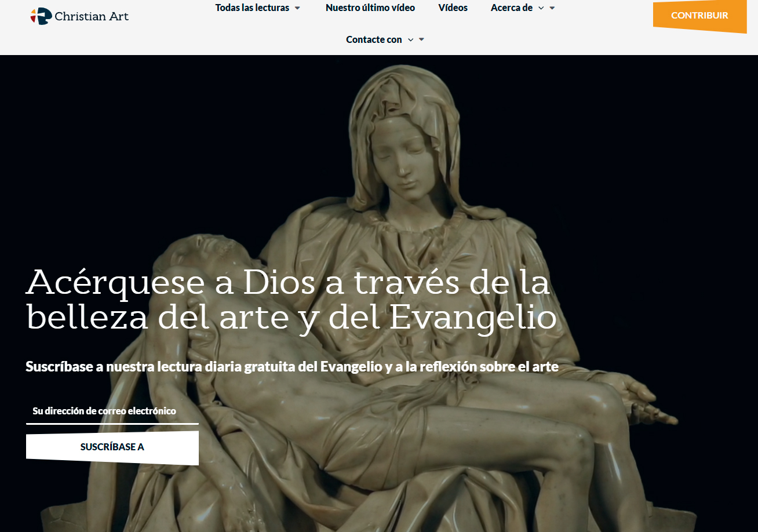Click the Christian Art cross logo icon

click(41, 16)
